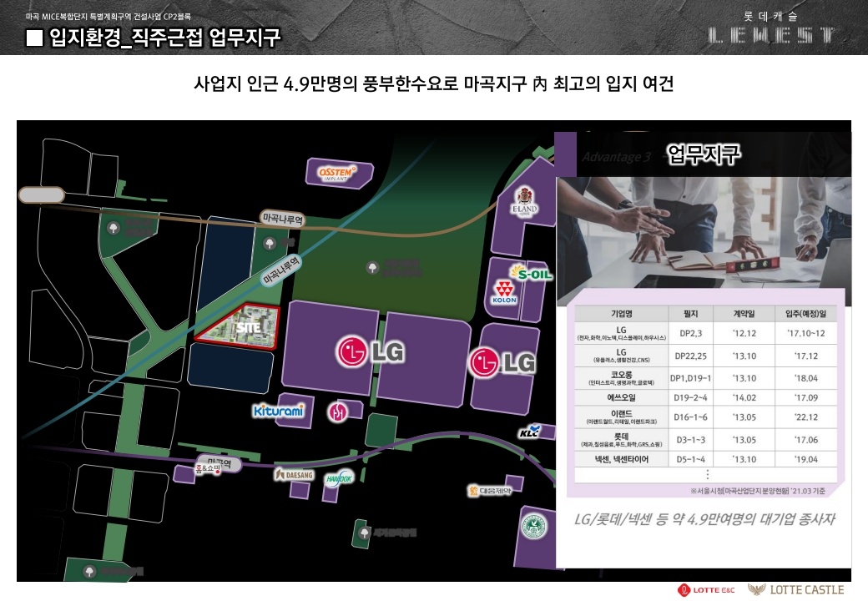Click the white square bullet before the title
This screenshot has width=868, height=601.
34,38
